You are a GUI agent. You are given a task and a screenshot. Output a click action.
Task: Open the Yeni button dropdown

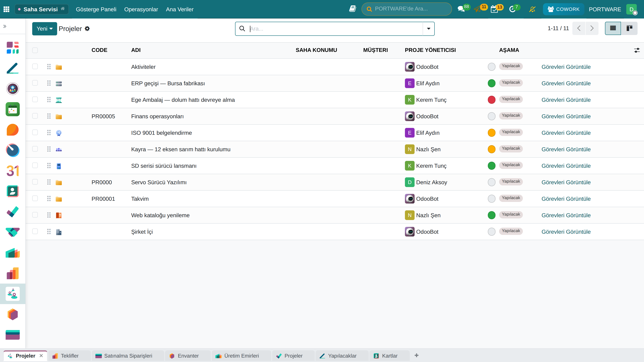(x=44, y=29)
